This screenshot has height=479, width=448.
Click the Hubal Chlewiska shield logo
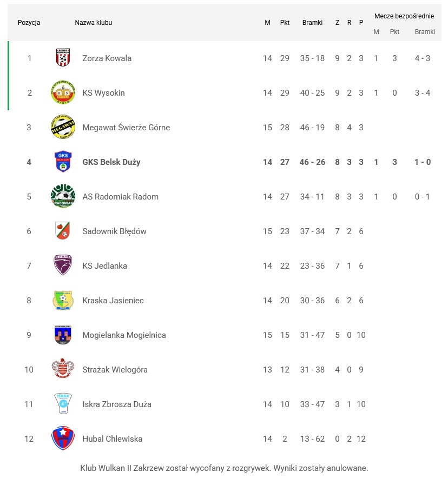[63, 438]
